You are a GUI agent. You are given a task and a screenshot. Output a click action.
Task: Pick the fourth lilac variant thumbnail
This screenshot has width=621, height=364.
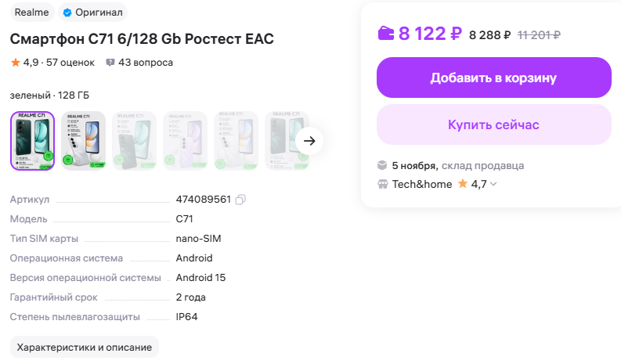click(185, 141)
